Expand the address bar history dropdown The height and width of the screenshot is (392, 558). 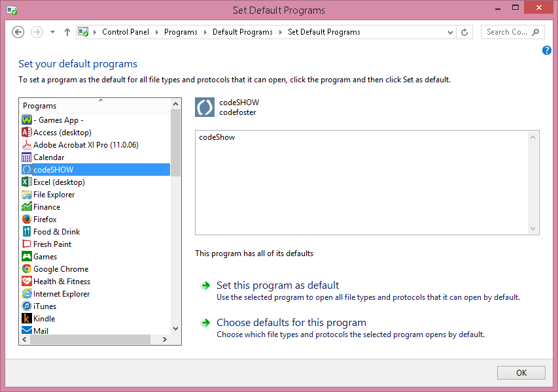click(450, 33)
